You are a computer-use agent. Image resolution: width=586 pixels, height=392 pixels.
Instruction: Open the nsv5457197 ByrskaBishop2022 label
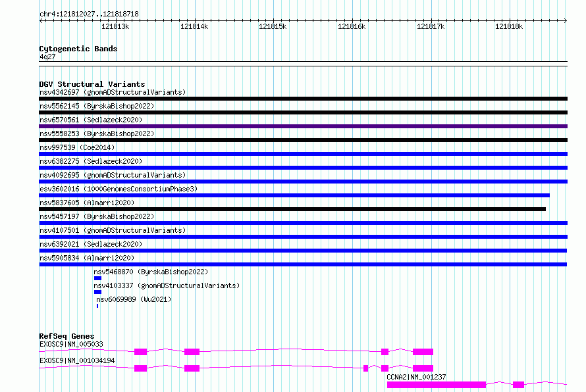97,216
